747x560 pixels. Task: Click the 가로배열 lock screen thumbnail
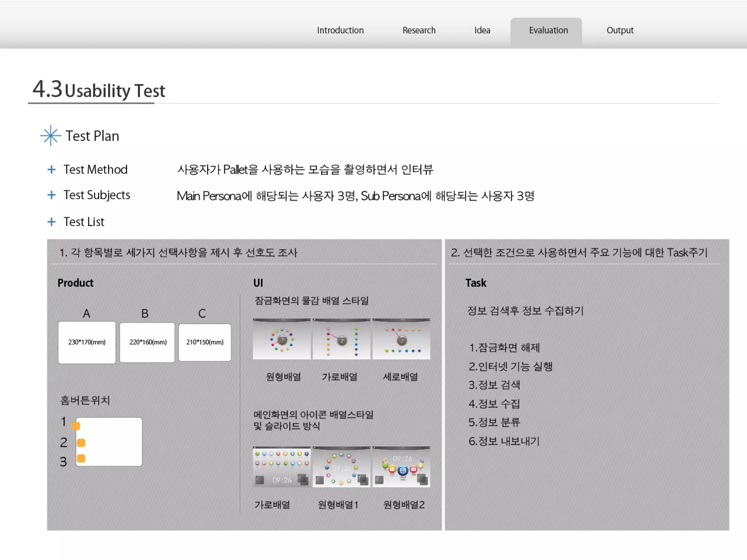point(341,339)
